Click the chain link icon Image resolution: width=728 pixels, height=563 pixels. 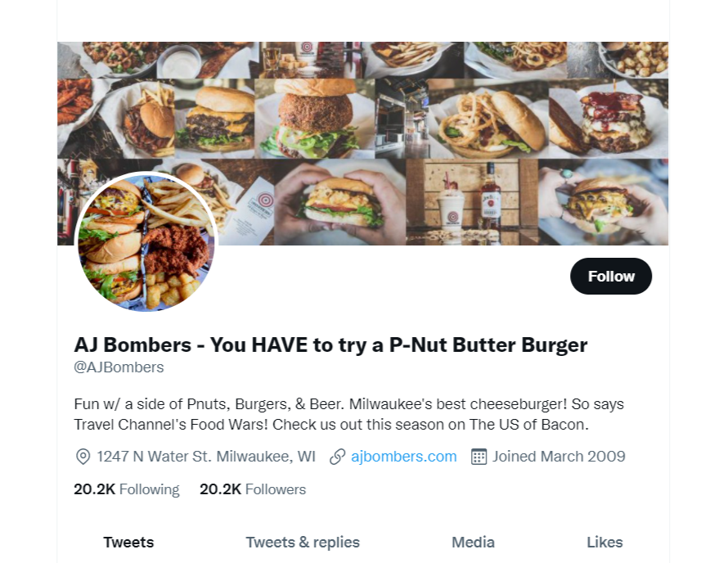[337, 457]
